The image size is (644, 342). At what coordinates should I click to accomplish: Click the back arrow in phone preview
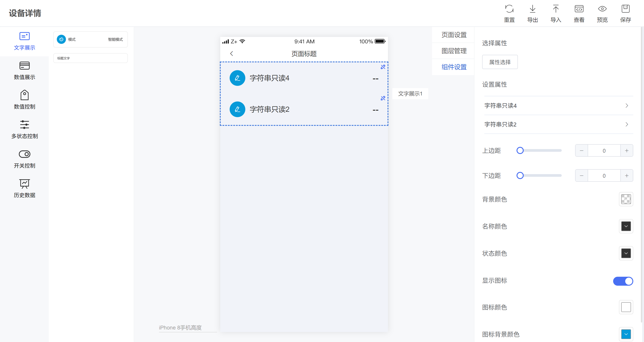pos(231,53)
